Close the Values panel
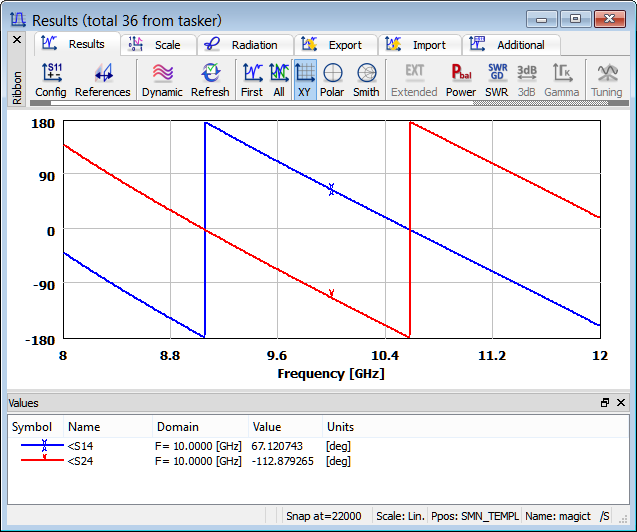637x532 pixels. point(621,403)
